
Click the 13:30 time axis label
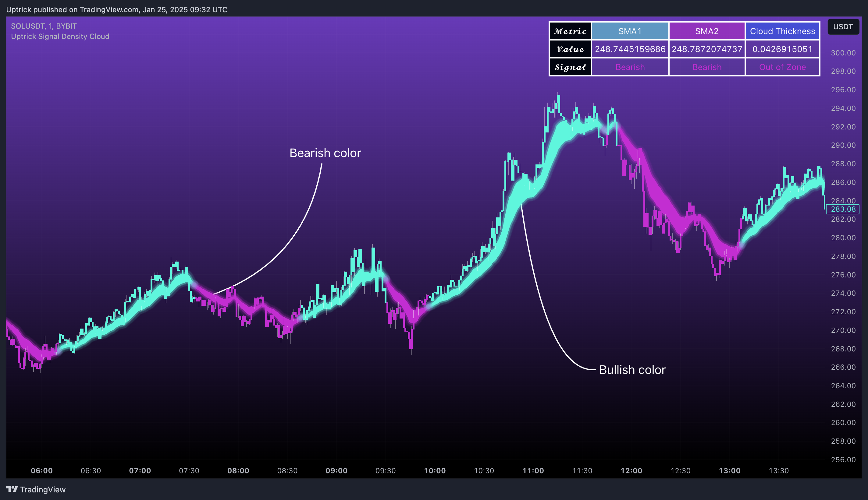click(779, 471)
